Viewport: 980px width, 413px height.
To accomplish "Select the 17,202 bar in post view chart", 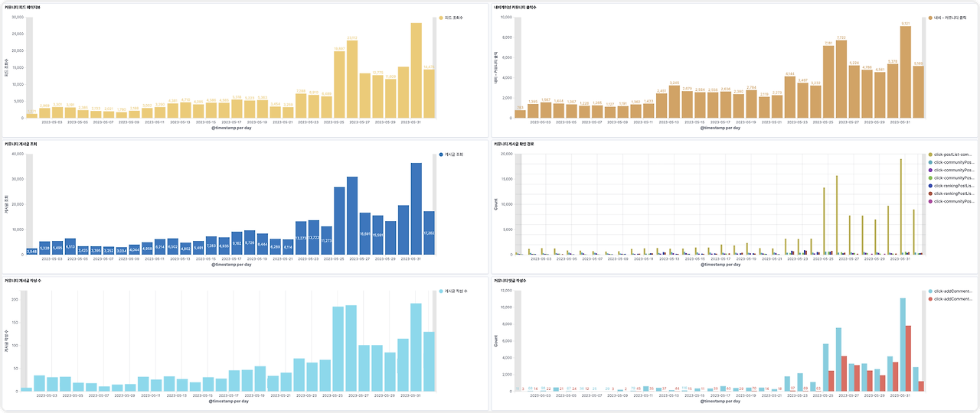I will pos(429,233).
